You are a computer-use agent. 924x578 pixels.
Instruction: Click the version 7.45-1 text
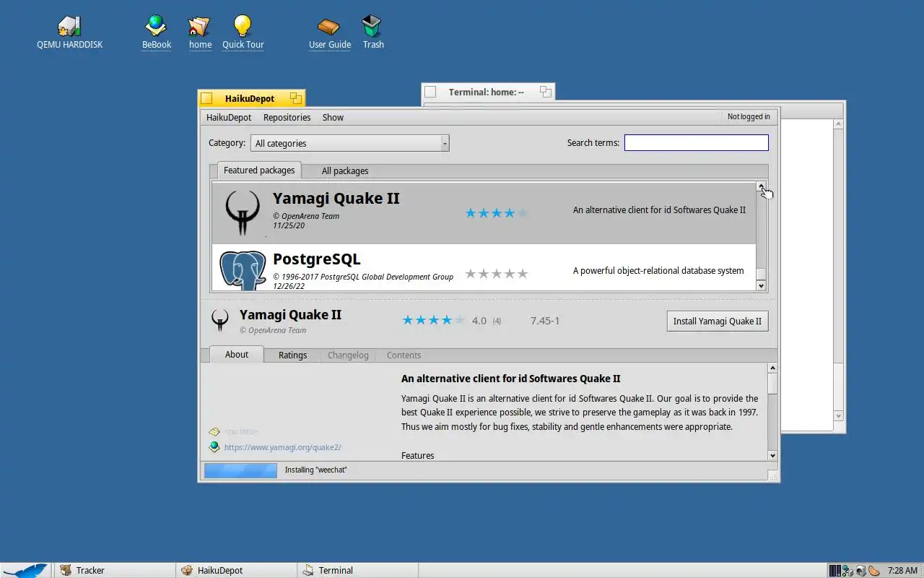tap(545, 321)
